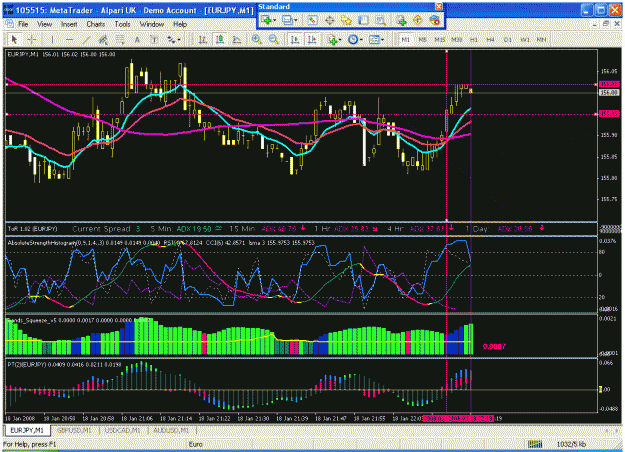
Task: Select the equidistant channel tool
Action: tap(103, 39)
